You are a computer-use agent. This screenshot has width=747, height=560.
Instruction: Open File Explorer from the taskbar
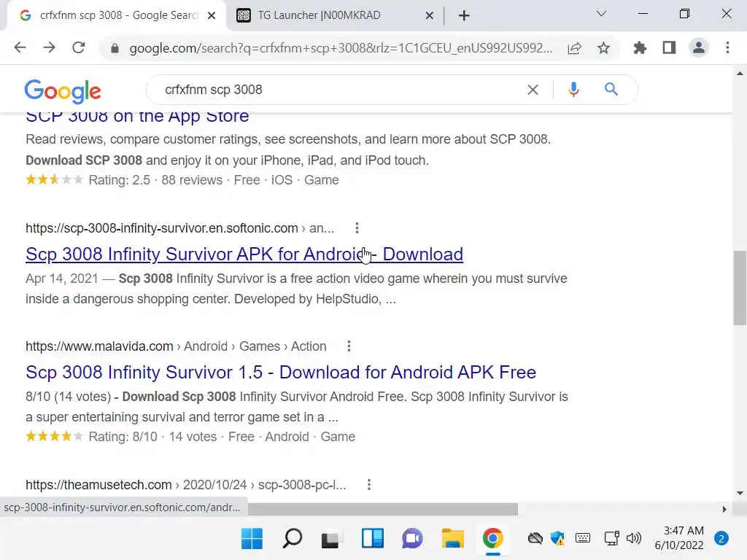452,539
